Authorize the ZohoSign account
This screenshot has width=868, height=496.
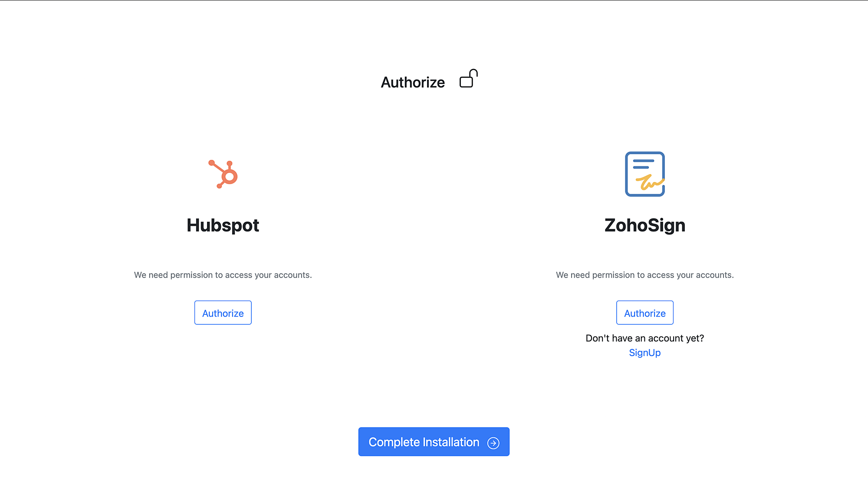click(645, 313)
